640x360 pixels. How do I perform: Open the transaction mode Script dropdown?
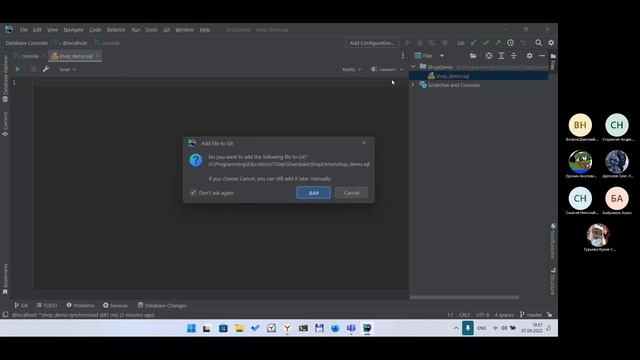pyautogui.click(x=67, y=69)
